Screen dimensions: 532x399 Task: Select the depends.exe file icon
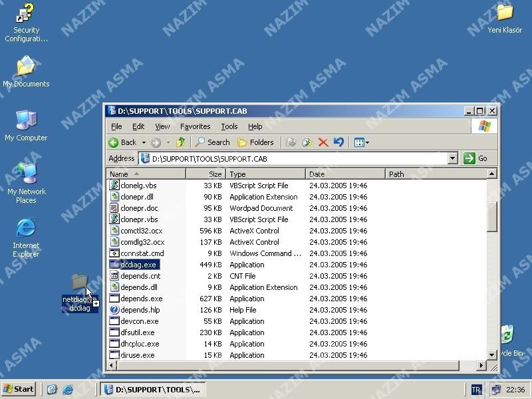[x=114, y=298]
